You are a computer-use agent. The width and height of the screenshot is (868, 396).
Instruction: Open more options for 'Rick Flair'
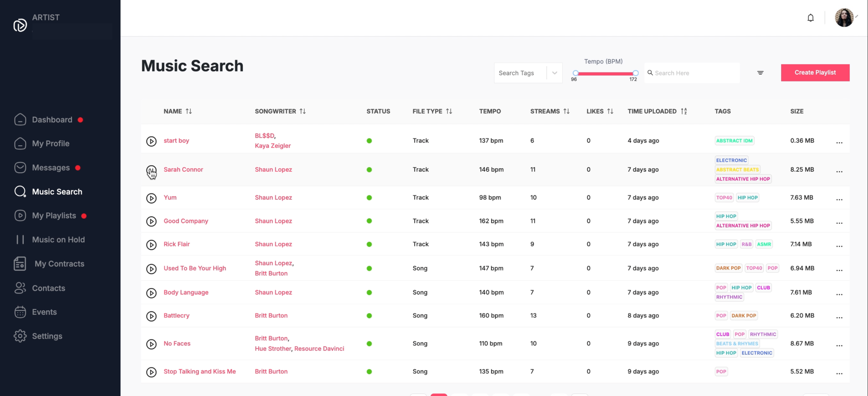pyautogui.click(x=839, y=245)
